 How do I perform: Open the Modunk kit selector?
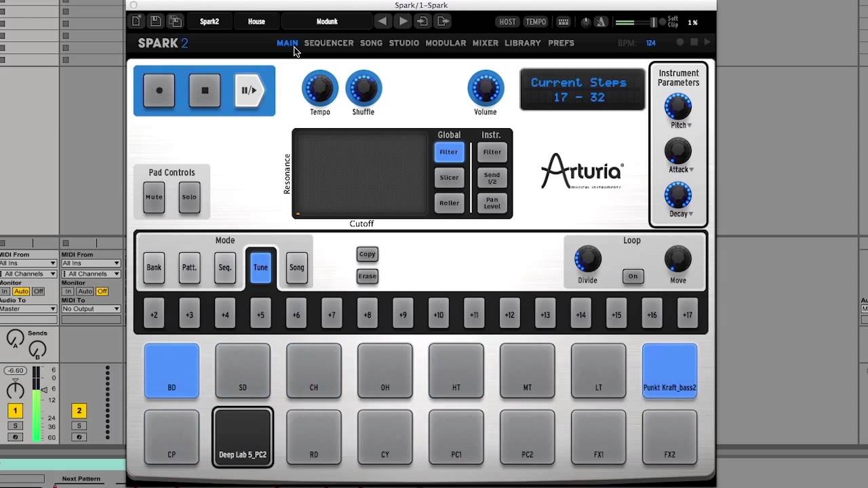click(327, 22)
